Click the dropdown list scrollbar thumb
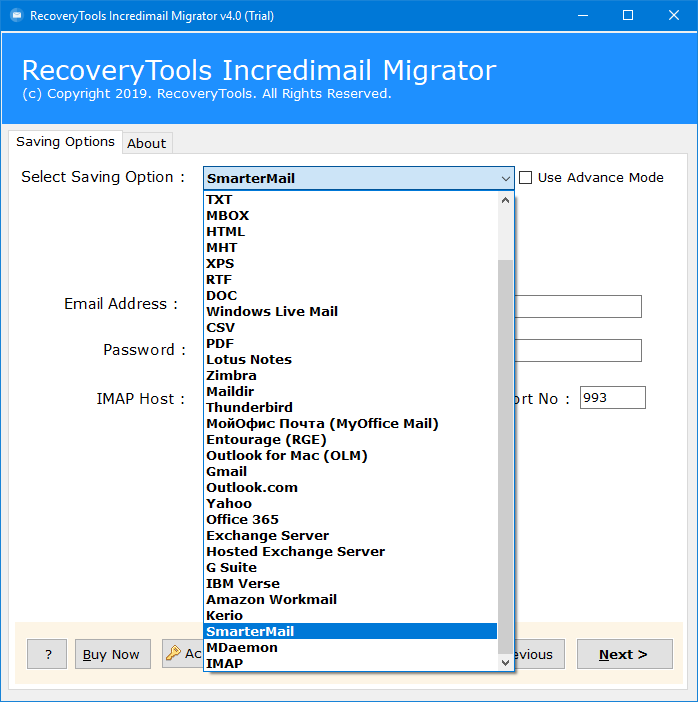The width and height of the screenshot is (698, 702). [x=505, y=457]
